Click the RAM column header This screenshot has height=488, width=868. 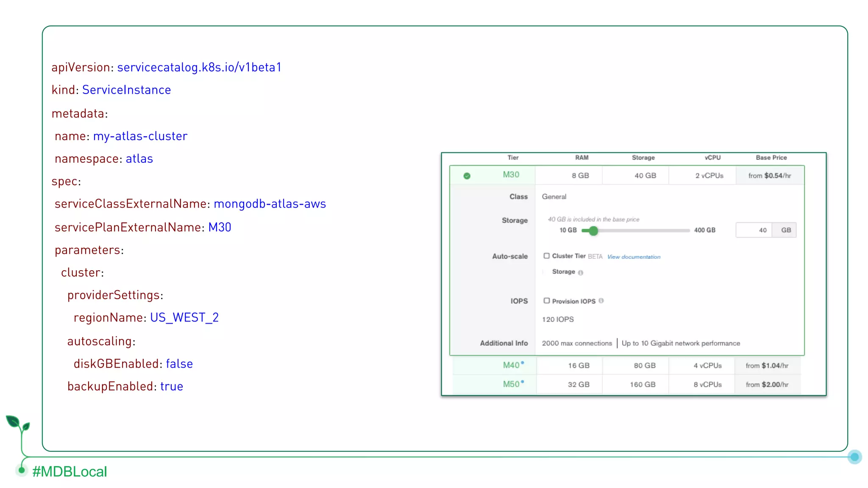coord(581,158)
